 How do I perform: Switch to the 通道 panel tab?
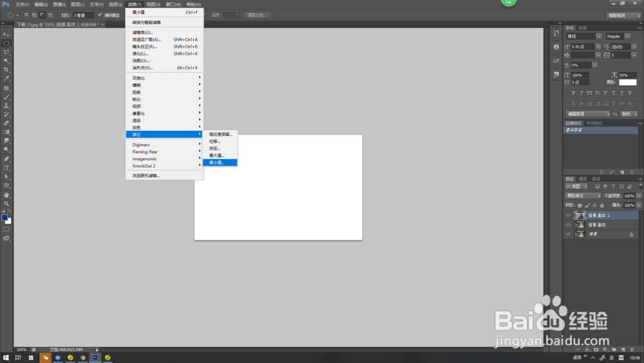583,179
